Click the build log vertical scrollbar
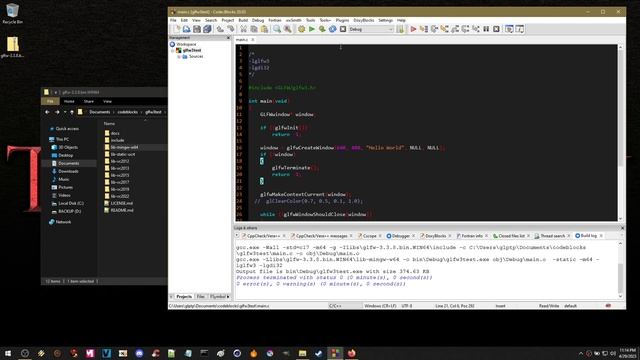 tap(620, 269)
